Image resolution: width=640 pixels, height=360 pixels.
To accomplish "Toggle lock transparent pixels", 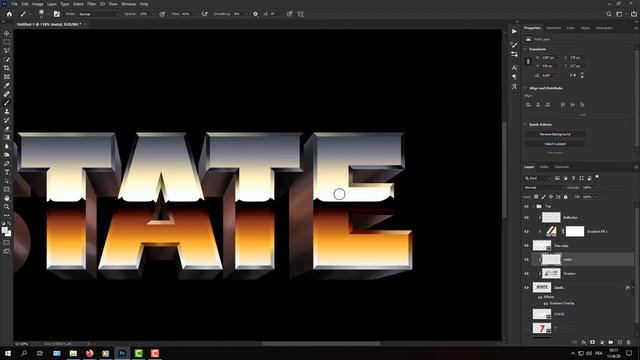I will [x=536, y=197].
